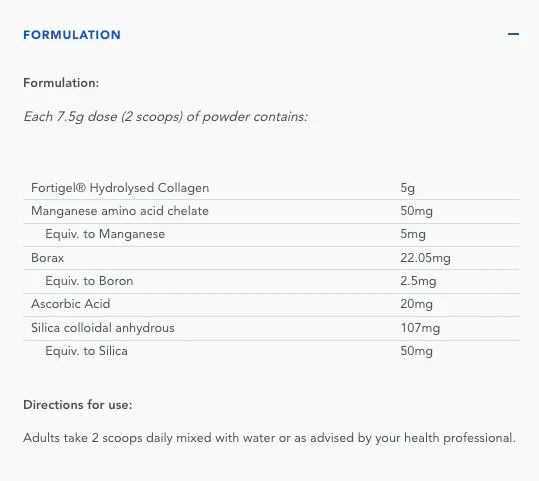Click the Each 7.5g dose italic text
Image resolution: width=539 pixels, height=481 pixels.
pyautogui.click(x=165, y=117)
